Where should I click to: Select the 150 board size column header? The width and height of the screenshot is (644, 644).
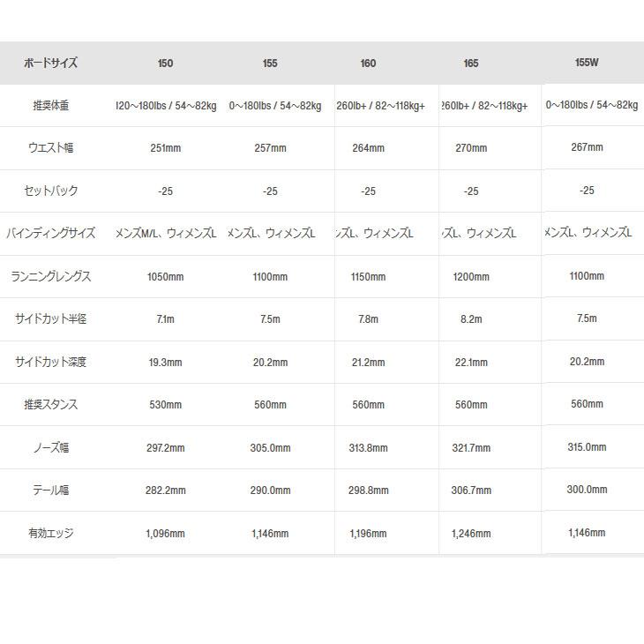165,64
